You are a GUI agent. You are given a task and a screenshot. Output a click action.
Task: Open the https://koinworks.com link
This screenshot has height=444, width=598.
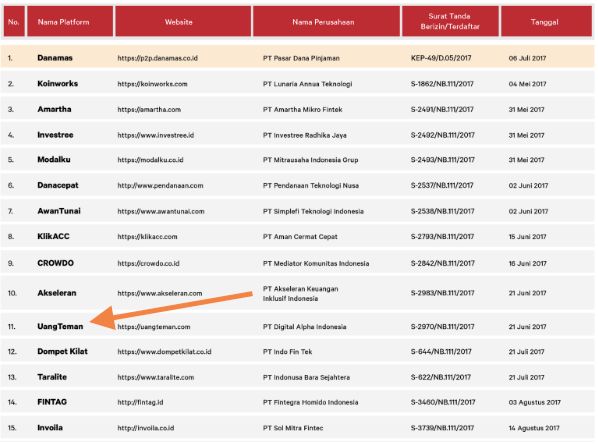click(152, 84)
